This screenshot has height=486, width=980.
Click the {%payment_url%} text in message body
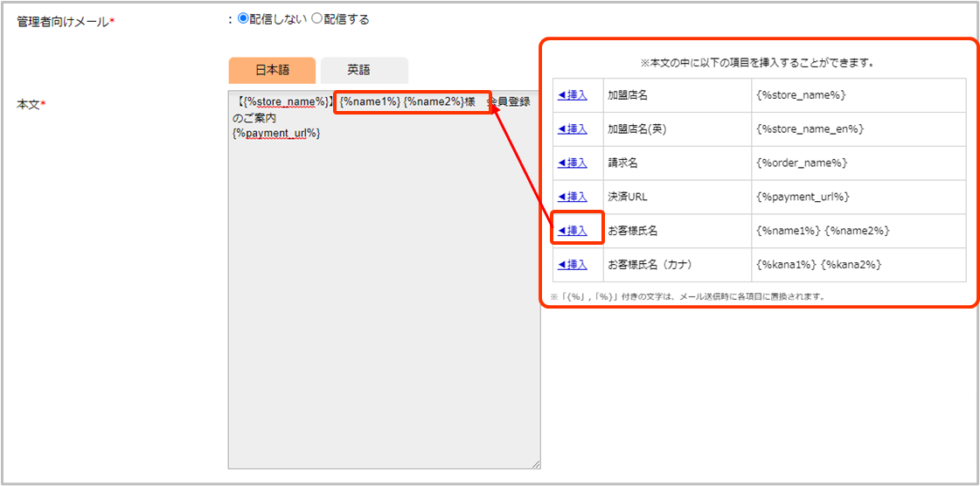coord(276,133)
